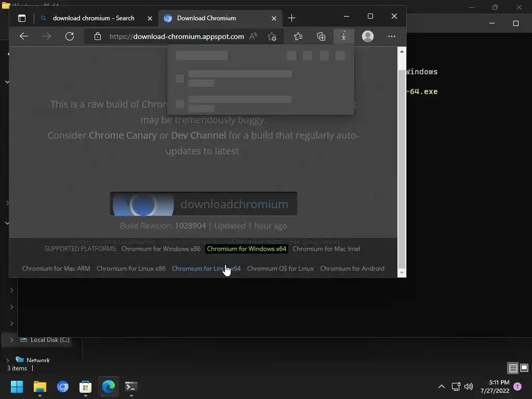
Task: Click page scrollbar up arrow
Action: tap(402, 51)
